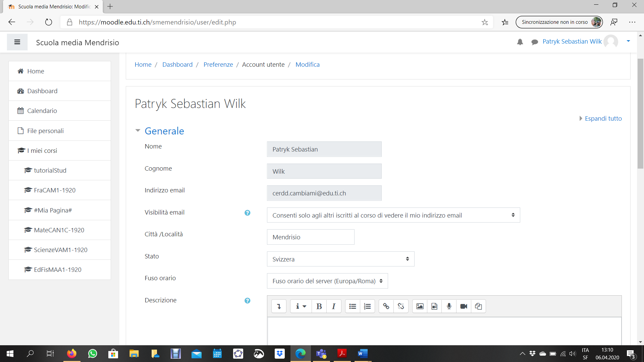Open help for Visibilità email

247,213
